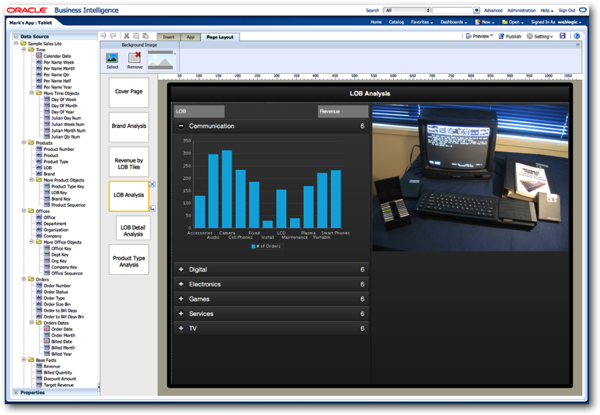Switch to the Insert tab

click(x=168, y=37)
